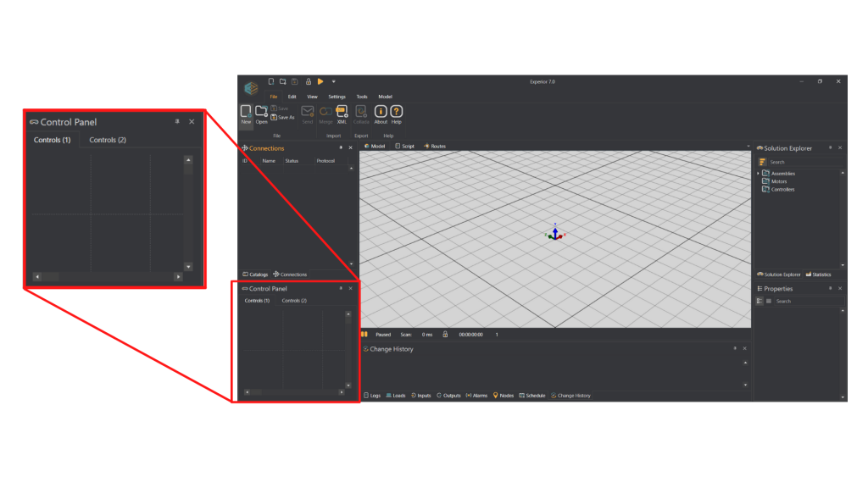Select Assemblies folder in the Solution Explorer

(779, 174)
